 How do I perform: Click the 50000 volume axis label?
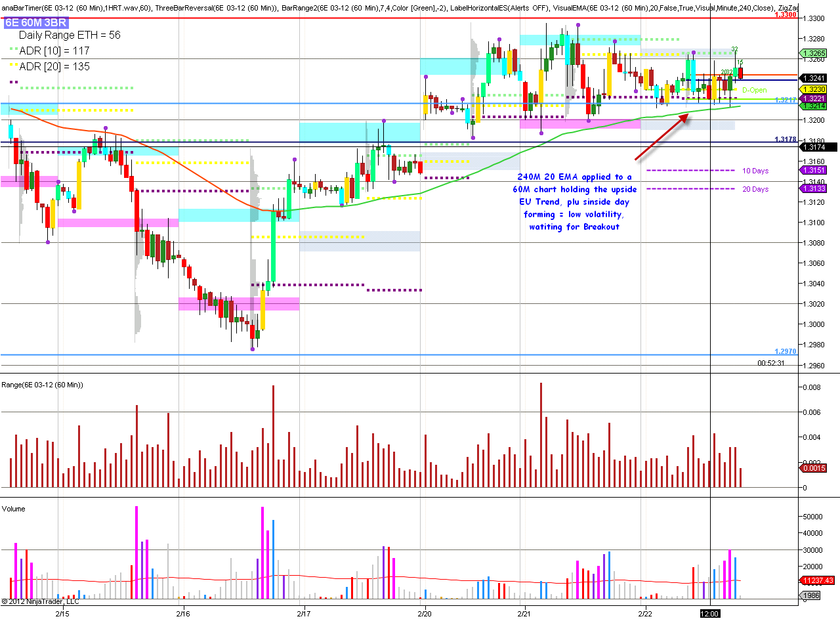(812, 517)
